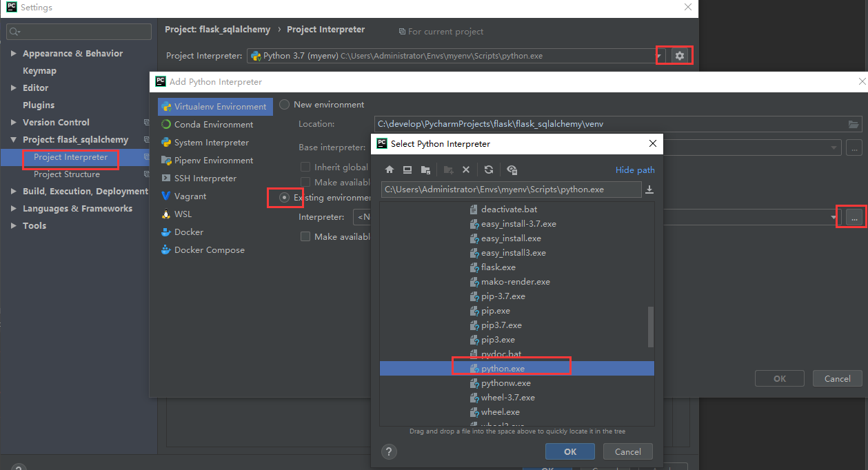Click the Home directory icon
The height and width of the screenshot is (470, 868).
(x=390, y=170)
